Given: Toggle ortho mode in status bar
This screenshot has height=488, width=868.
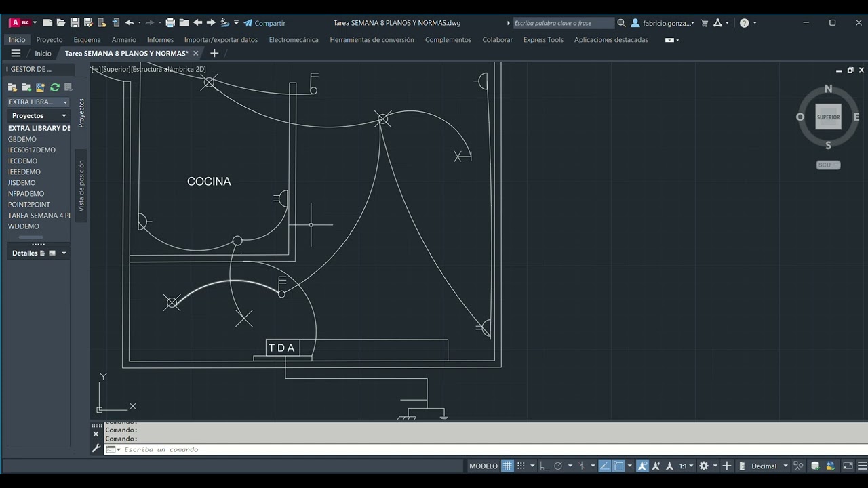Looking at the screenshot, I should click(545, 466).
